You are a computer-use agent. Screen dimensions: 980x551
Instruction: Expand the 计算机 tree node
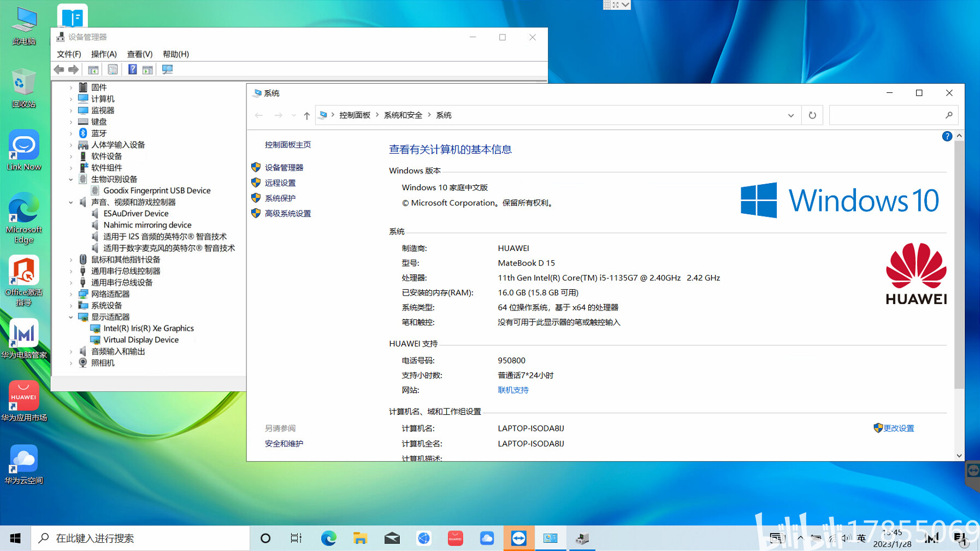pos(71,99)
